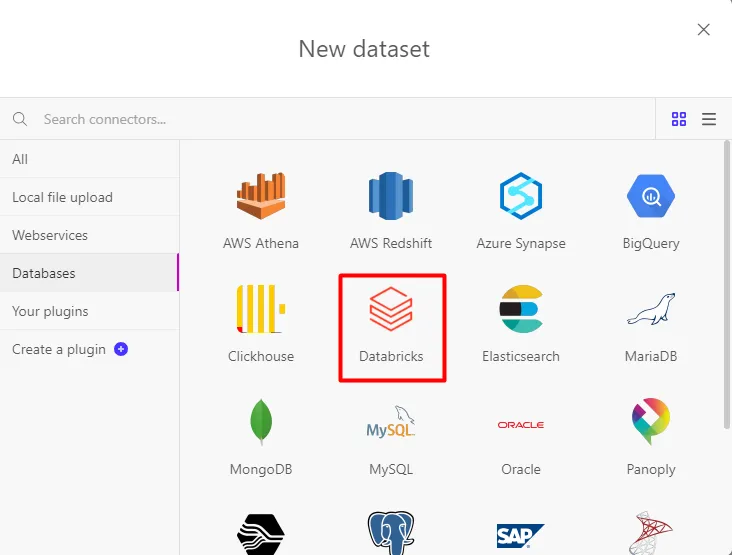This screenshot has width=732, height=555.
Task: Choose the BigQuery connector icon
Action: click(x=651, y=196)
